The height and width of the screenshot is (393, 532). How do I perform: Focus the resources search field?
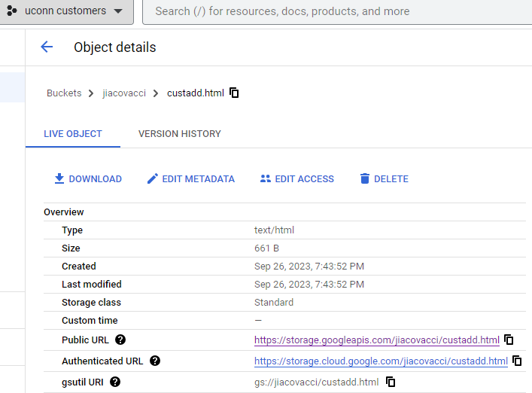coord(337,11)
